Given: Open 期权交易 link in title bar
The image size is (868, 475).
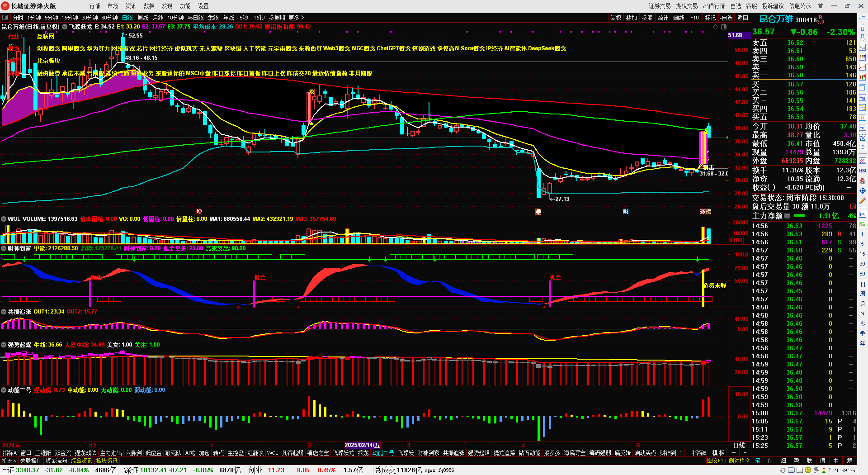Looking at the screenshot, I should 687,6.
